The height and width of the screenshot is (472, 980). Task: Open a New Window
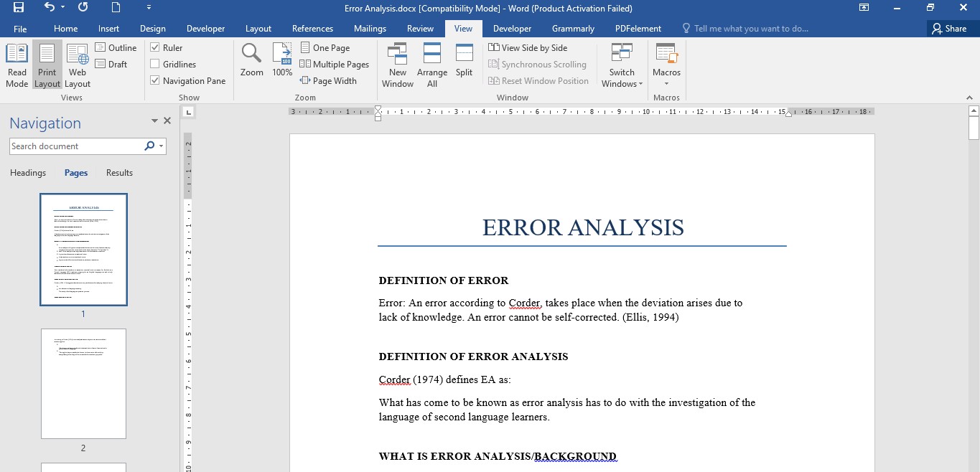[397, 65]
